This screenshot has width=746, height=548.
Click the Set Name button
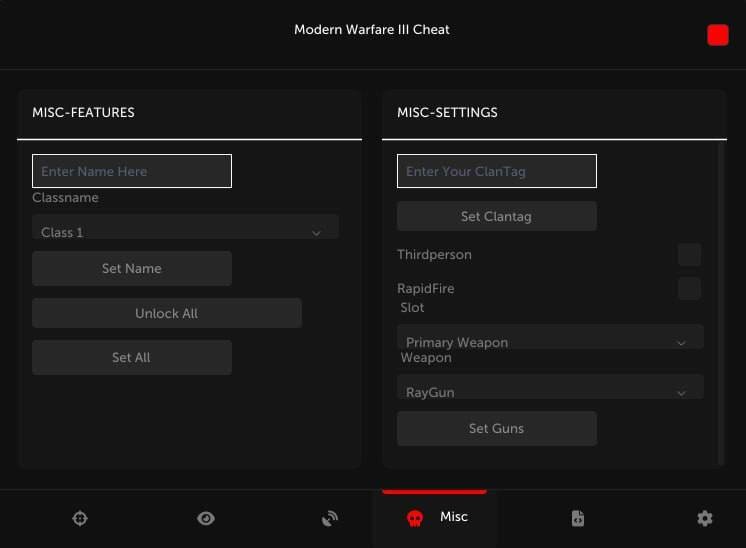[132, 268]
